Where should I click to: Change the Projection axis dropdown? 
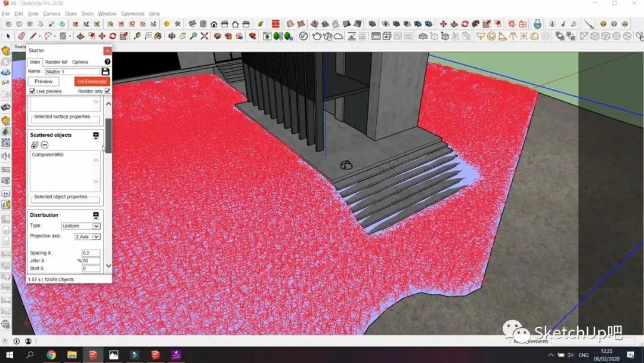click(86, 236)
